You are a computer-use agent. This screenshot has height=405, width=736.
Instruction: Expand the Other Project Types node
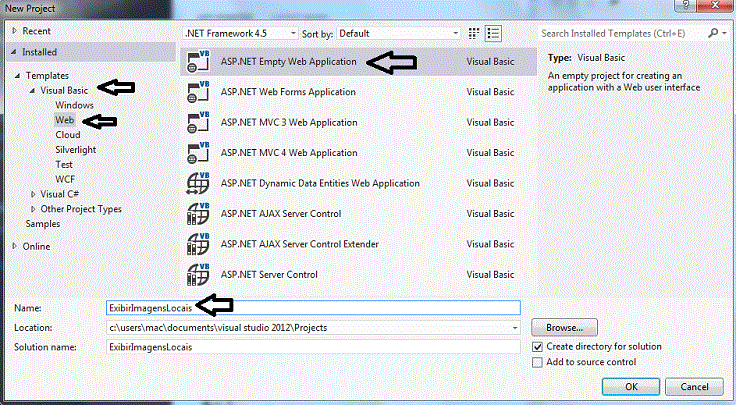(x=32, y=209)
